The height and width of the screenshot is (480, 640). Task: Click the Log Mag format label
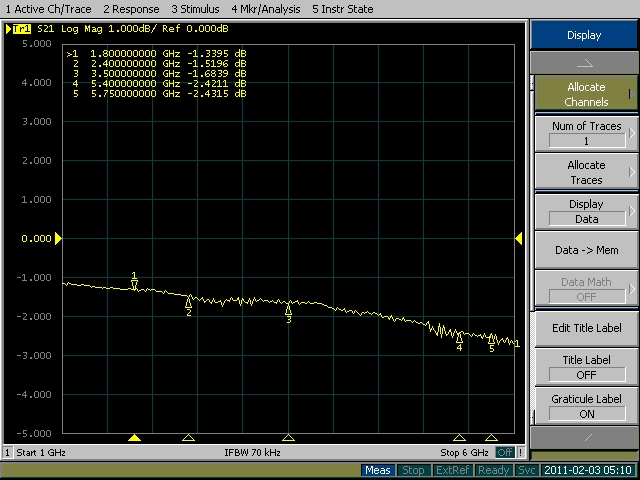pyautogui.click(x=82, y=29)
